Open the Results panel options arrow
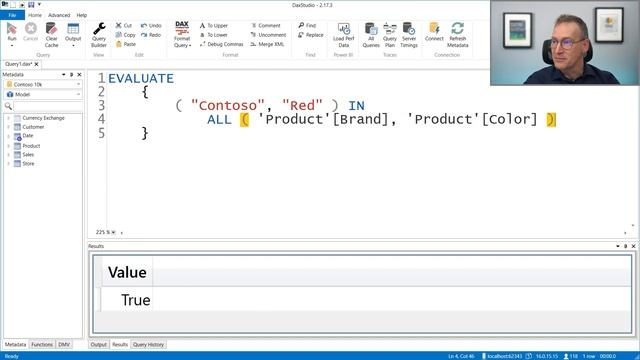 click(618, 246)
